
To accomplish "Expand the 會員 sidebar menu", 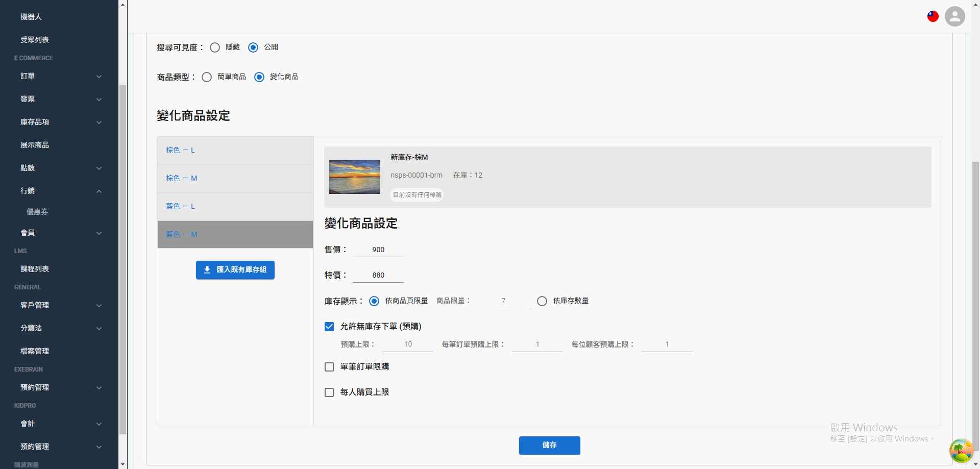I will 59,233.
